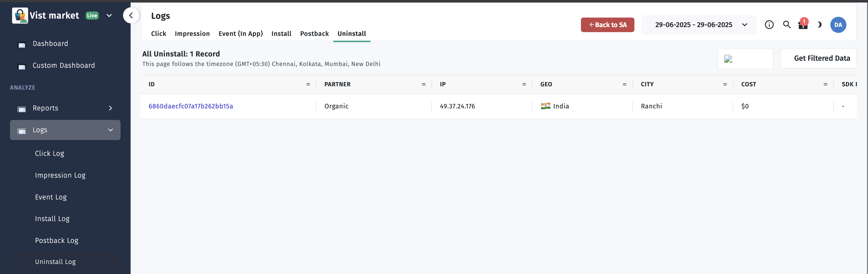
Task: Open the DA user avatar menu
Action: pyautogui.click(x=838, y=25)
